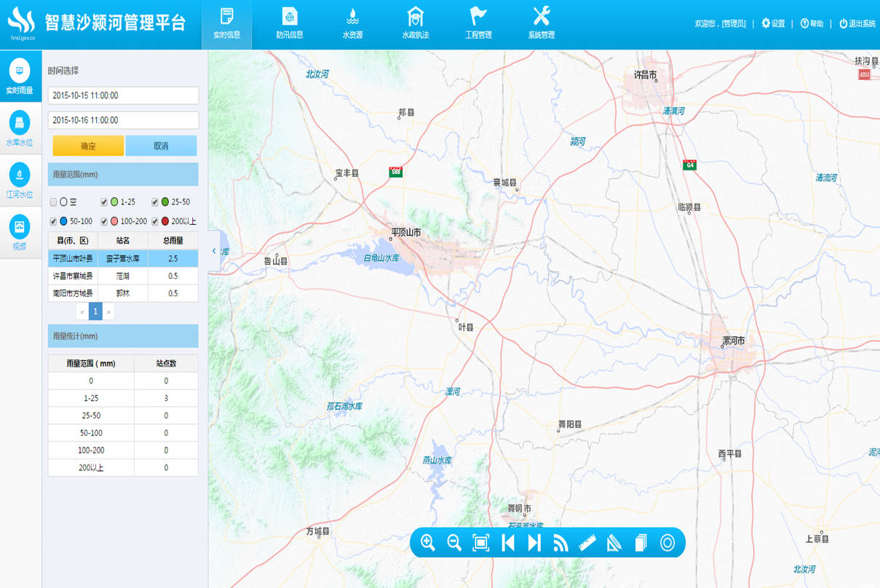Select the triangle-pencil area drawing tool

click(614, 543)
